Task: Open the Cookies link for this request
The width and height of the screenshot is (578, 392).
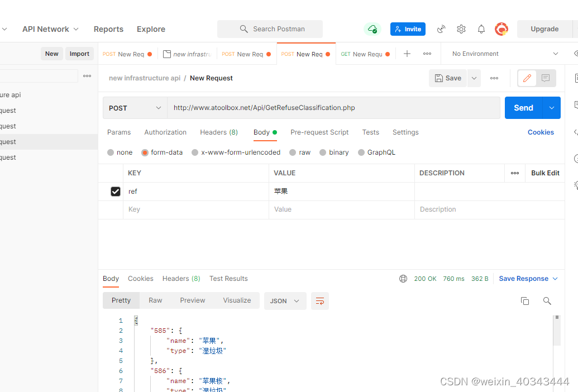Action: 540,132
